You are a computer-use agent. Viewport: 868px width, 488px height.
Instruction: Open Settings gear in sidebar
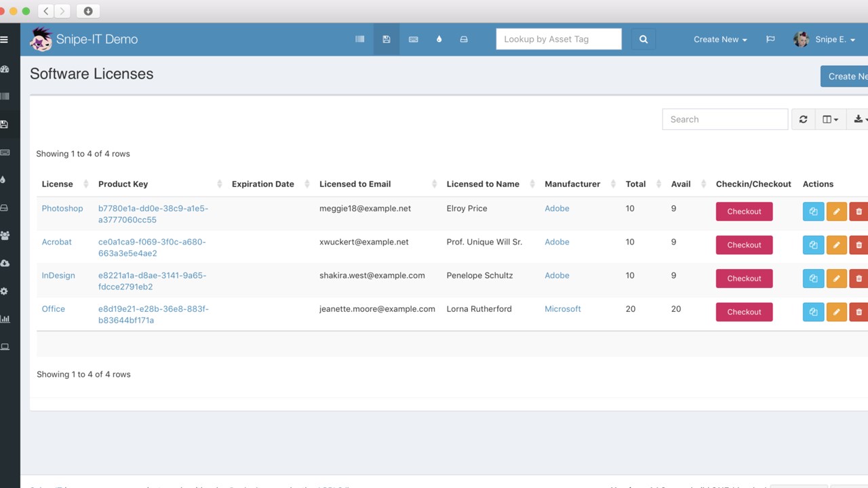point(4,291)
